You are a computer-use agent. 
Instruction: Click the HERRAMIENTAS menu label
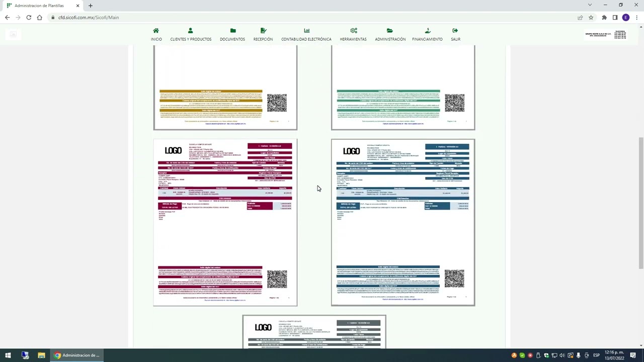353,39
